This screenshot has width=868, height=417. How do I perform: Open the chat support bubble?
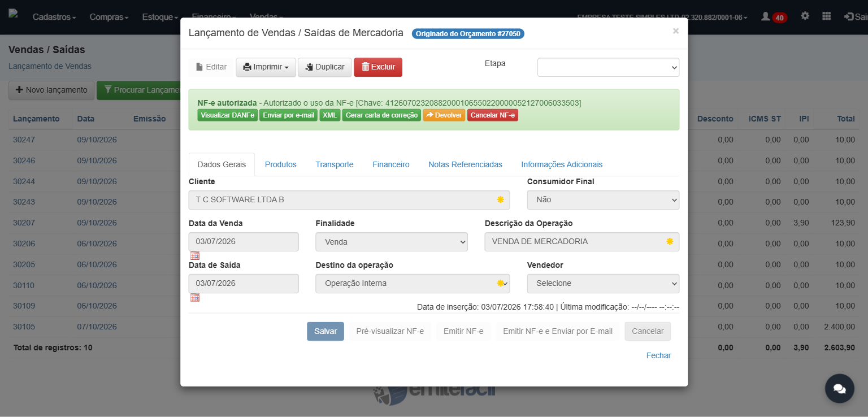click(839, 388)
